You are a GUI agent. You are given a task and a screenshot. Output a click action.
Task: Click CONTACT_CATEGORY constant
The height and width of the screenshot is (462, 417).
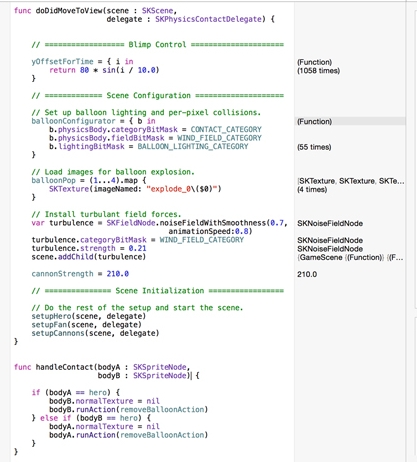pyautogui.click(x=226, y=130)
